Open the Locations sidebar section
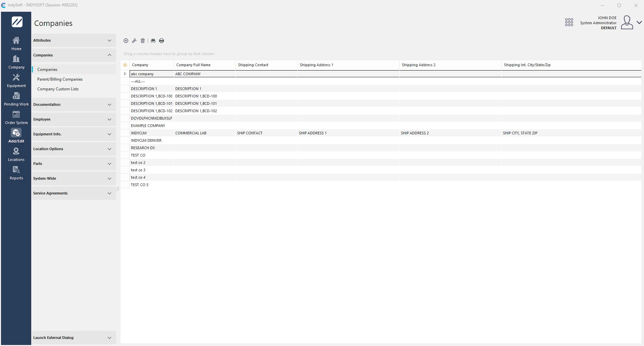 pos(16,155)
